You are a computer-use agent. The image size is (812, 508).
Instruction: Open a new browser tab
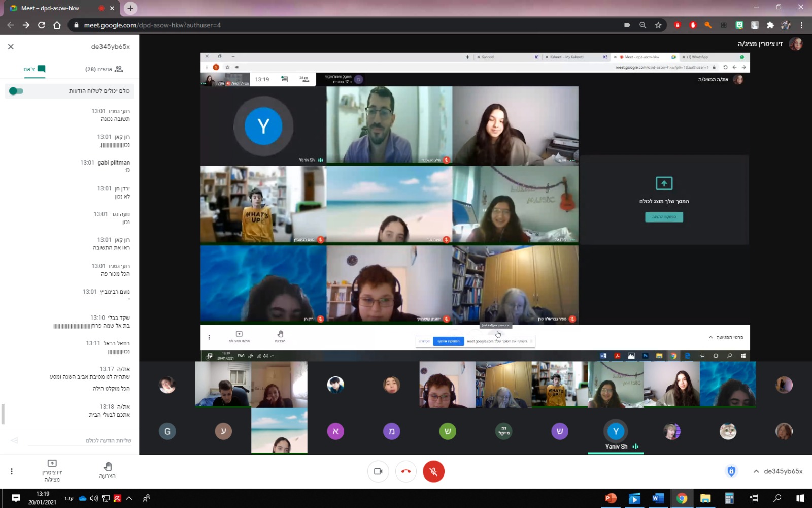click(x=130, y=8)
